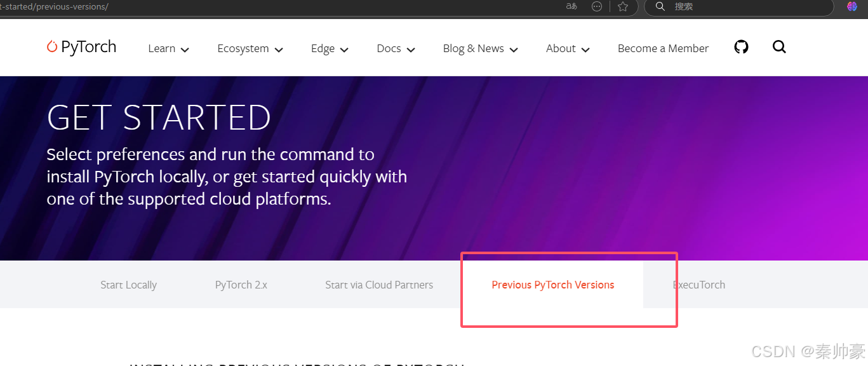
Task: Click the PyTorch flame logo
Action: 51,47
